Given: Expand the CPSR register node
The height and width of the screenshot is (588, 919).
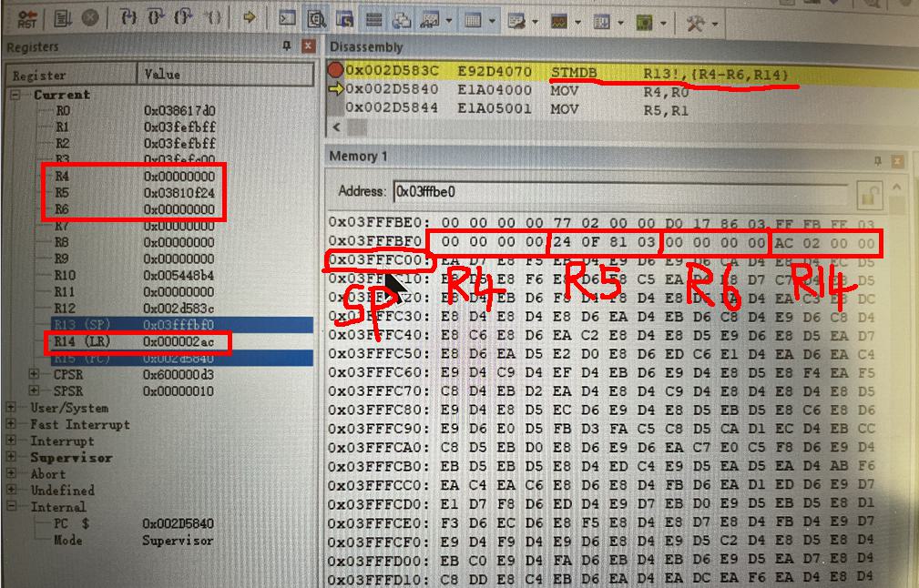Looking at the screenshot, I should point(34,374).
